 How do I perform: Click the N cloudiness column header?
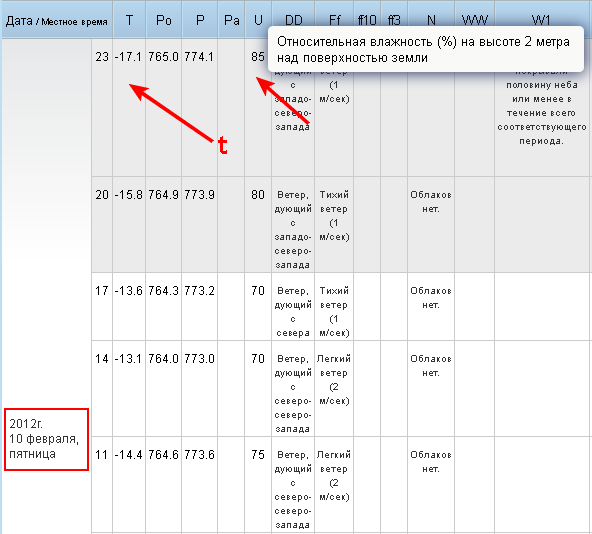click(x=431, y=20)
